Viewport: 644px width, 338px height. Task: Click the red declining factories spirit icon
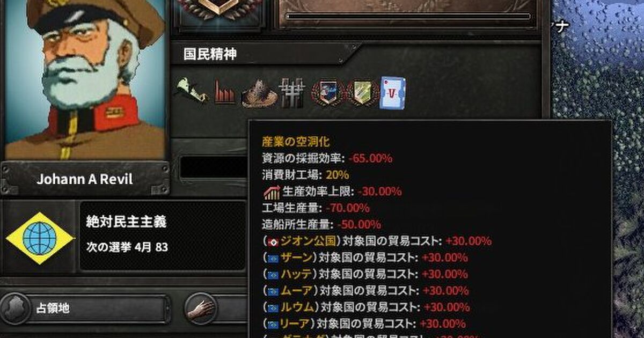[224, 92]
